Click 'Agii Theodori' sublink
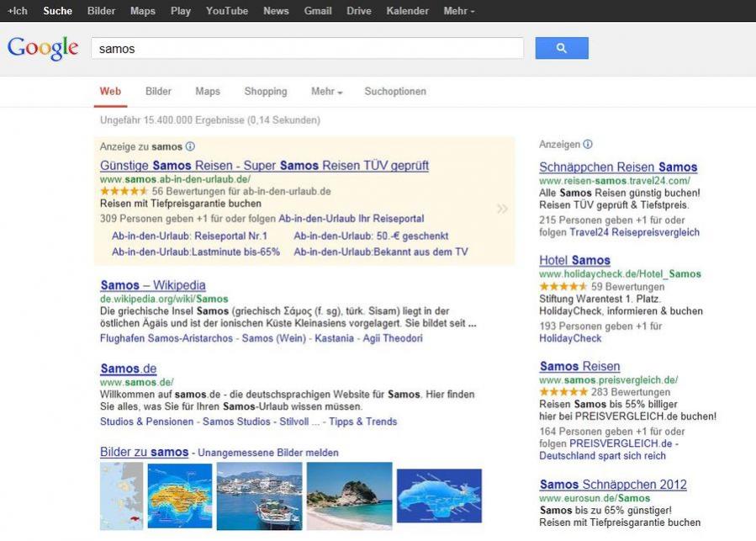 click(x=393, y=338)
